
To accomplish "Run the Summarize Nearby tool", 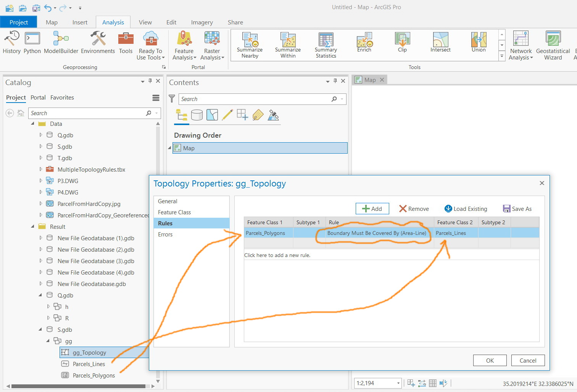I will (x=250, y=45).
